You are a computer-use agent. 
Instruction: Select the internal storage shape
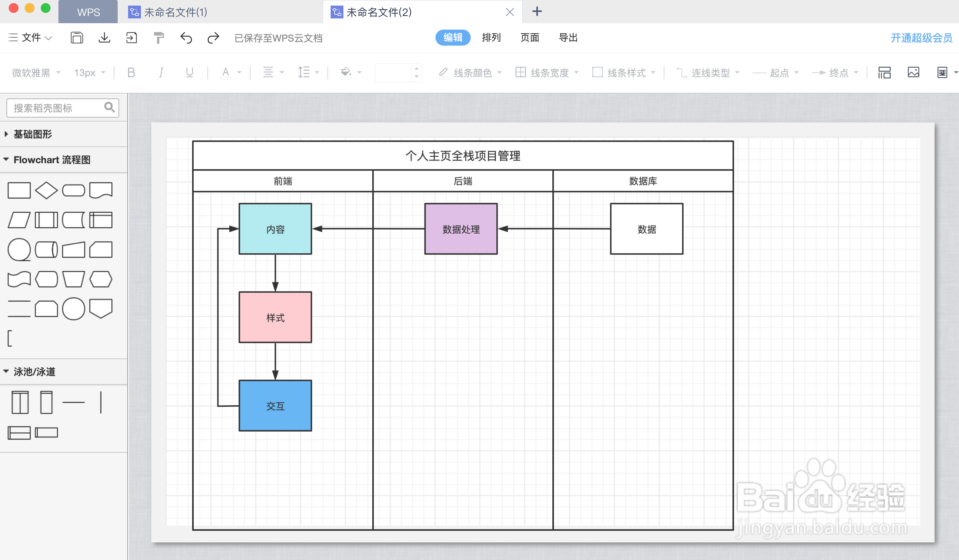pyautogui.click(x=101, y=220)
